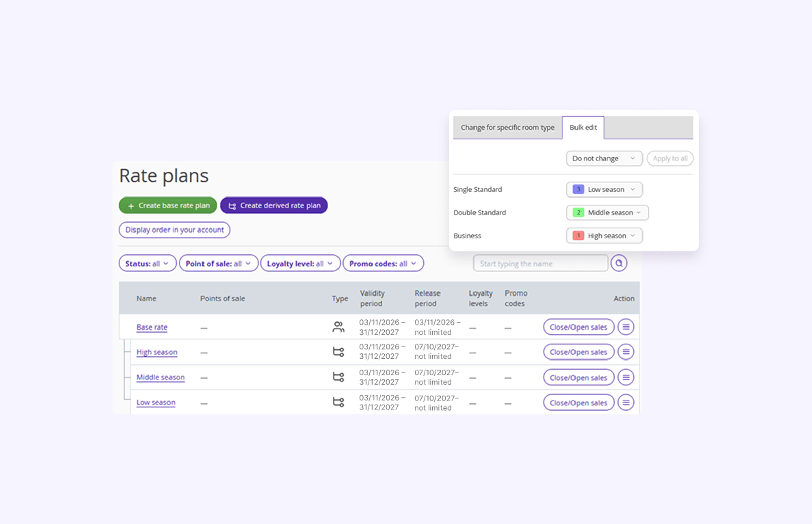Click the Name column header
The height and width of the screenshot is (524, 812).
(x=146, y=298)
